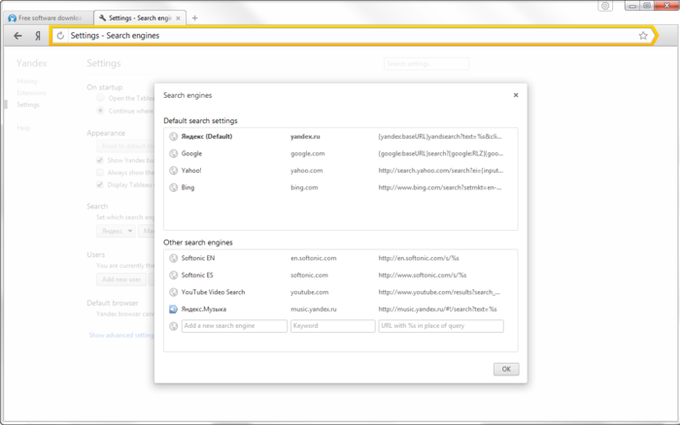
Task: Select the Google search engine name
Action: (x=192, y=154)
